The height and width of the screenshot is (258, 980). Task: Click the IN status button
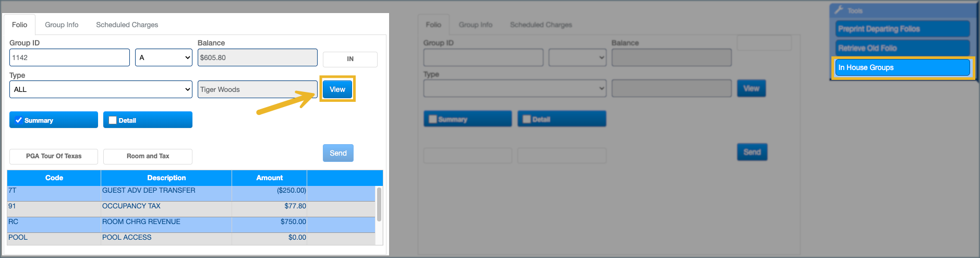pyautogui.click(x=350, y=59)
